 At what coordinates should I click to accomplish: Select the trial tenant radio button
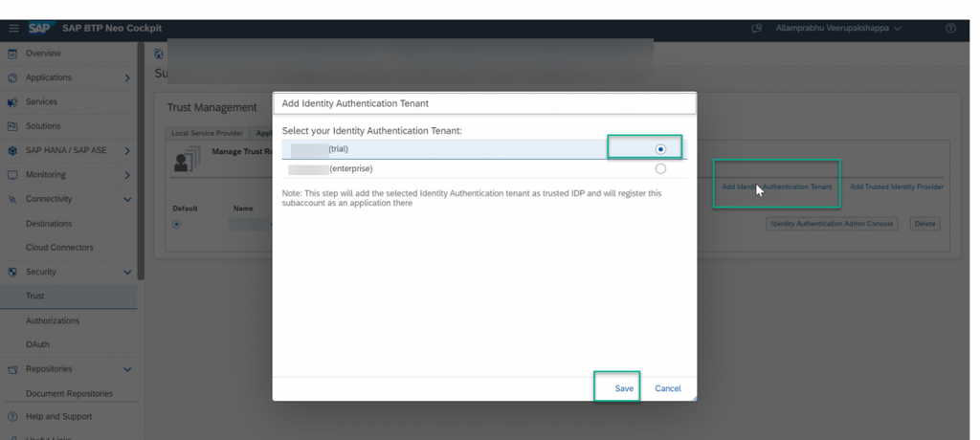(660, 149)
